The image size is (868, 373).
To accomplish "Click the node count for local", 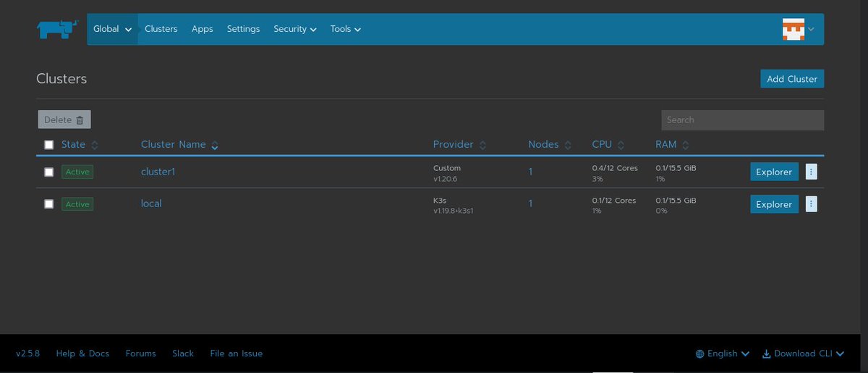I will point(530,204).
